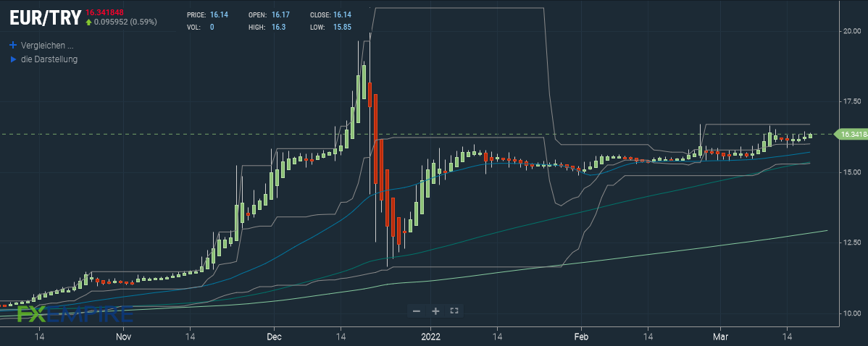This screenshot has width=868, height=346.
Task: Click the zoom out minus button
Action: (417, 311)
